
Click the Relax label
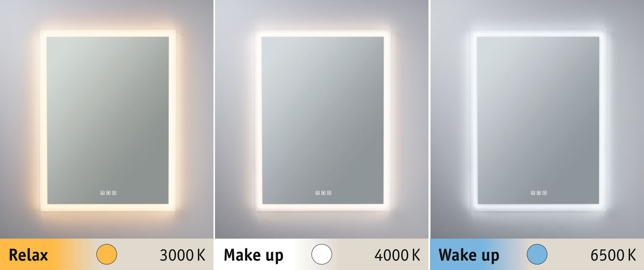(x=28, y=255)
